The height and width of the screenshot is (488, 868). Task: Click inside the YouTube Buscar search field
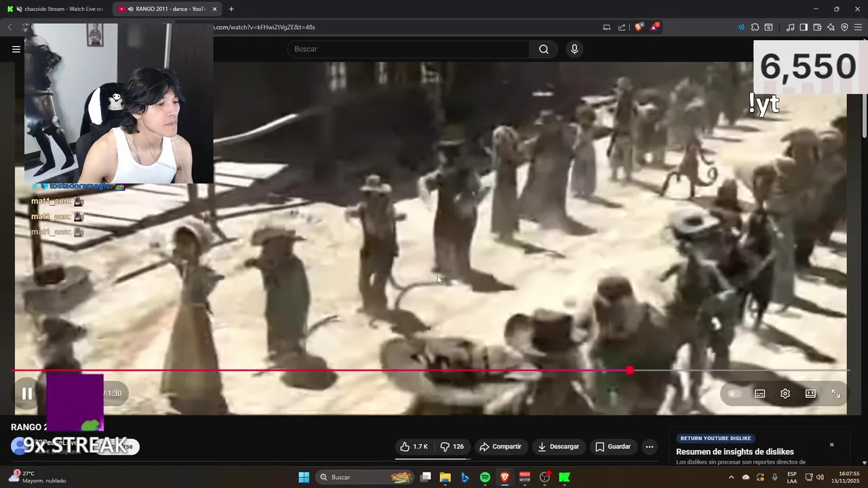pyautogui.click(x=408, y=49)
